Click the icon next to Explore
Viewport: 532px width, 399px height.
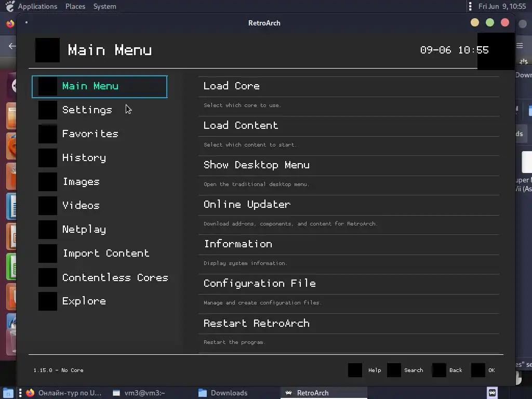point(47,301)
